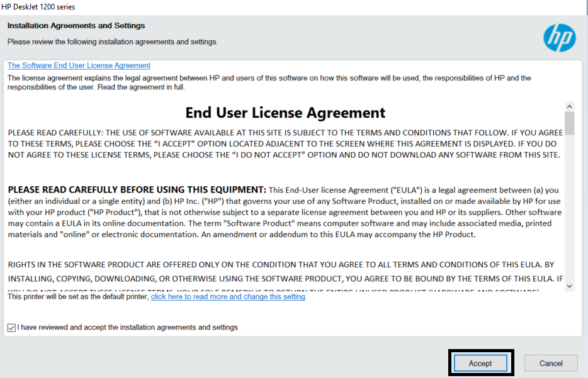This screenshot has width=588, height=378.
Task: Click the license scrollbar up arrow
Action: [570, 106]
